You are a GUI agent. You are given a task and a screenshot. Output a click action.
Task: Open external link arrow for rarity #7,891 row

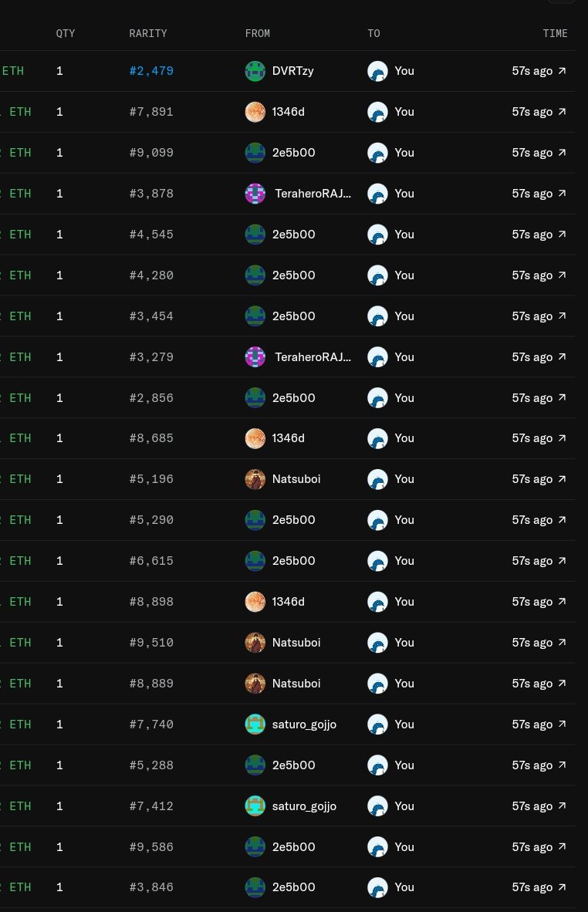click(x=562, y=112)
